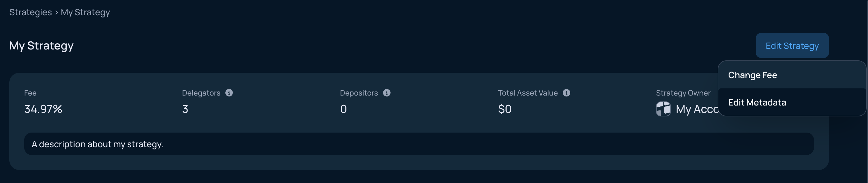
Task: Click the Strategy Owner label
Action: pos(683,93)
